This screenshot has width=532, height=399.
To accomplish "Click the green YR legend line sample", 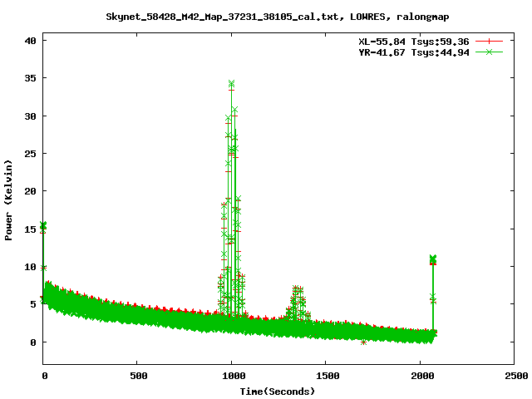I will click(x=489, y=52).
